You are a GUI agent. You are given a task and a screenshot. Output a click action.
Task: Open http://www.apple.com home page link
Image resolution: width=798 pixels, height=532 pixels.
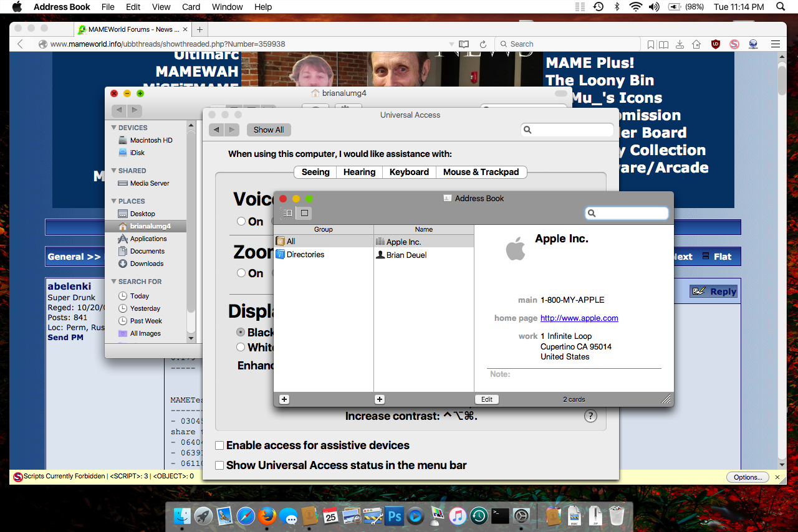tap(579, 318)
